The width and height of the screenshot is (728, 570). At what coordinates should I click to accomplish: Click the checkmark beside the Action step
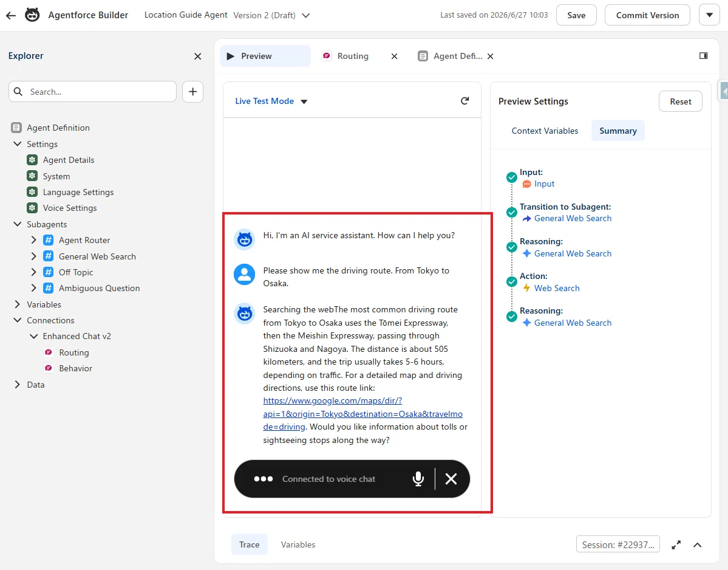pyautogui.click(x=512, y=281)
